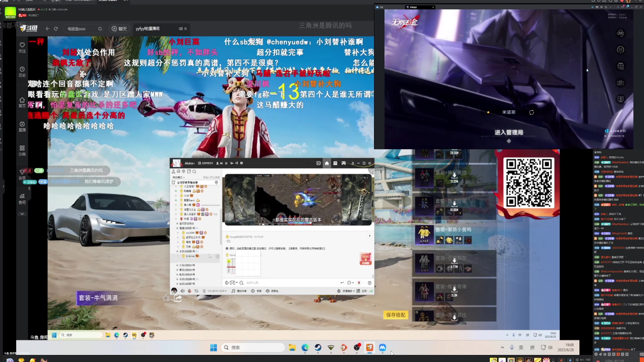The image size is (644, 362).
Task: Toggle the YY speaker output icon
Action: tap(182, 291)
